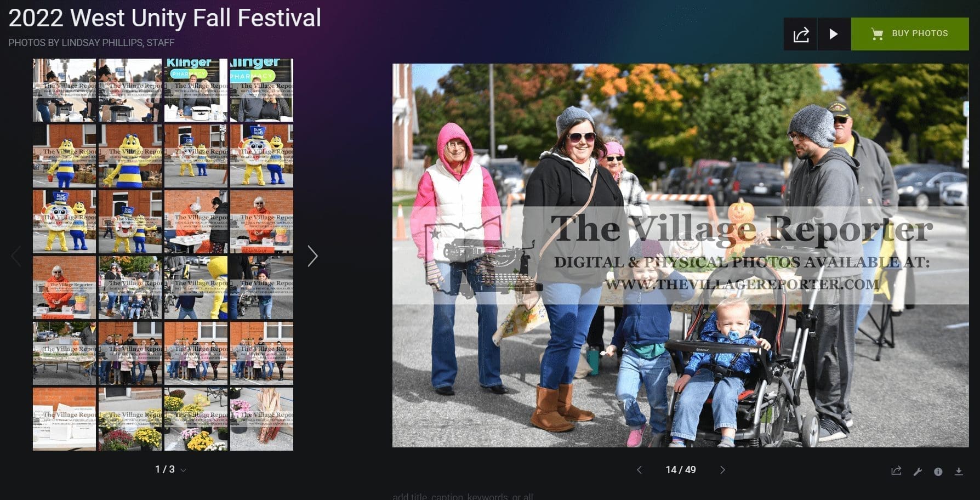Screen dimensions: 980x500
Task: Click the large family stroller photo
Action: [x=680, y=255]
